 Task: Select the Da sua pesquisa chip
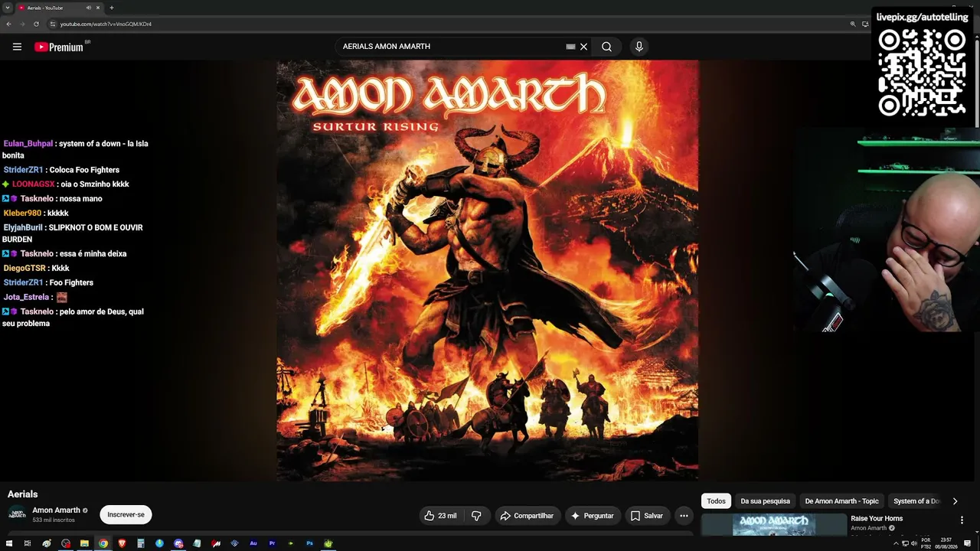point(765,501)
